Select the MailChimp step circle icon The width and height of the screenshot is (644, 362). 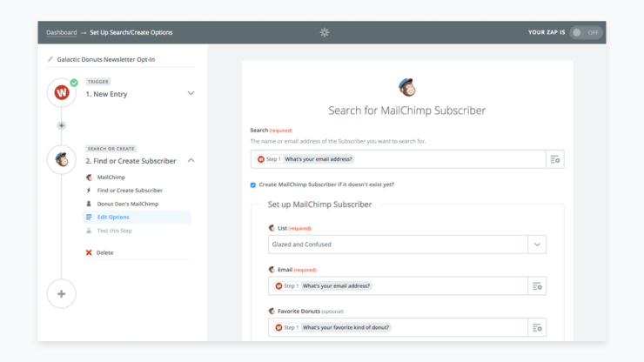(x=62, y=159)
